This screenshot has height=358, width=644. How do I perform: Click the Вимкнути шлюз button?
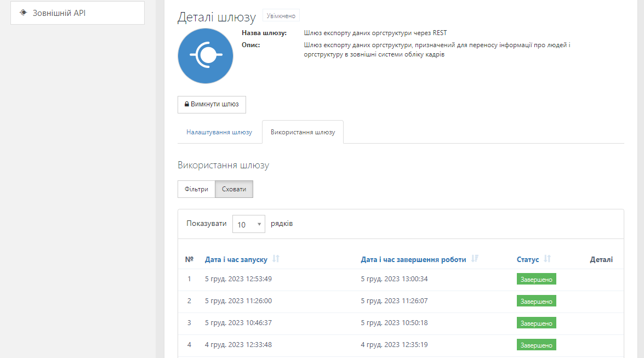(x=212, y=104)
